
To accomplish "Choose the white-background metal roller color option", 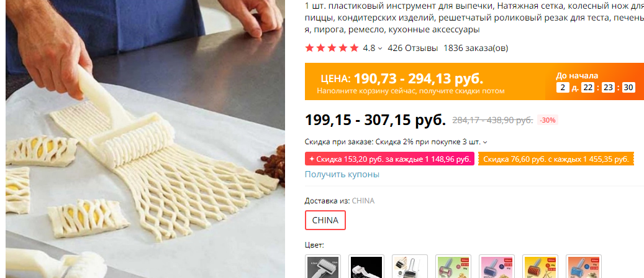I will click(x=409, y=266).
